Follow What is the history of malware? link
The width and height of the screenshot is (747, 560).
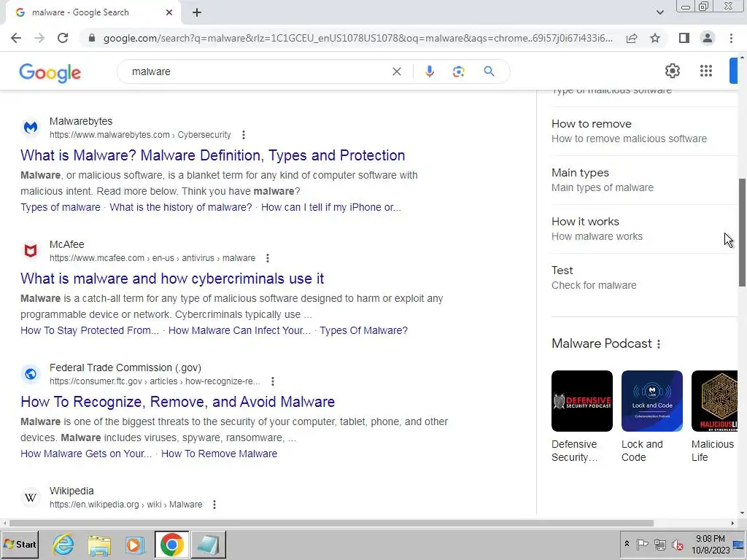click(181, 207)
